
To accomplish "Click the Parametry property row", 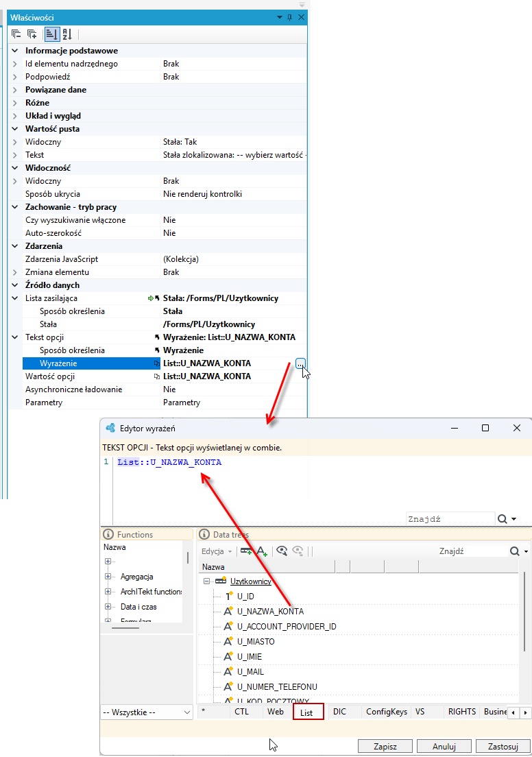I will [164, 402].
